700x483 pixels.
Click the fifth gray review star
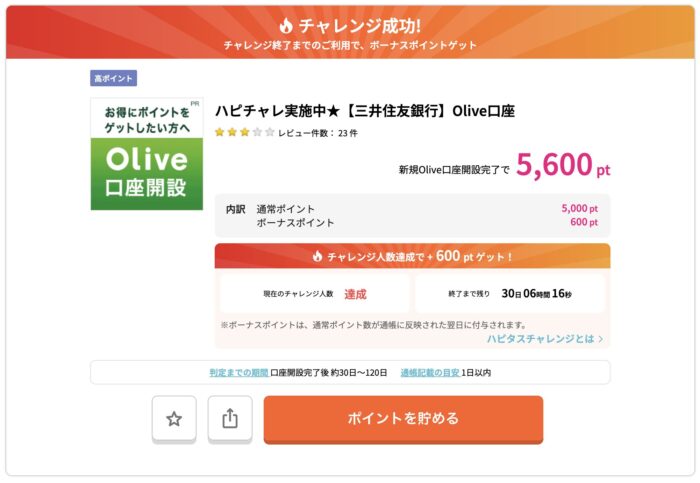(x=270, y=132)
